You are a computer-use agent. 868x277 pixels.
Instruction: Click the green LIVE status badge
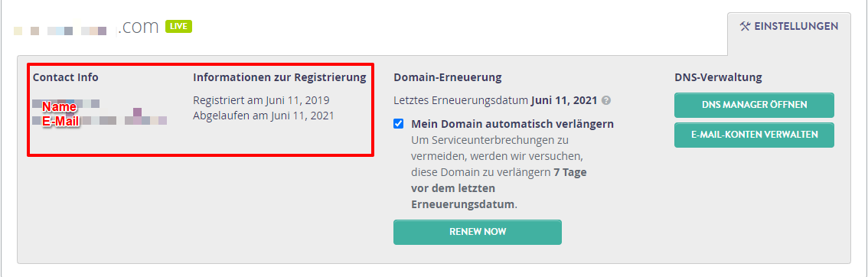pos(178,27)
